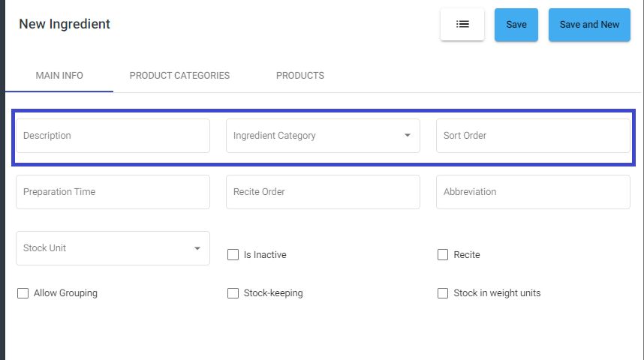Focus the Description input field

(113, 136)
